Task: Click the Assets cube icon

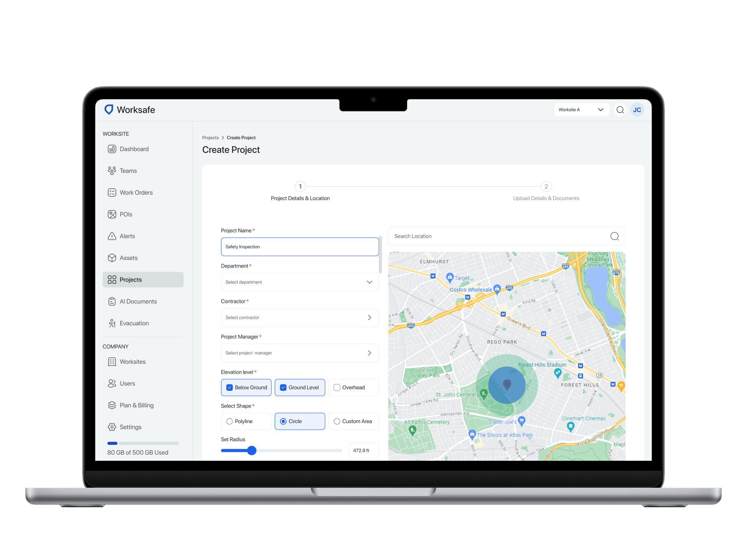Action: [x=112, y=258]
